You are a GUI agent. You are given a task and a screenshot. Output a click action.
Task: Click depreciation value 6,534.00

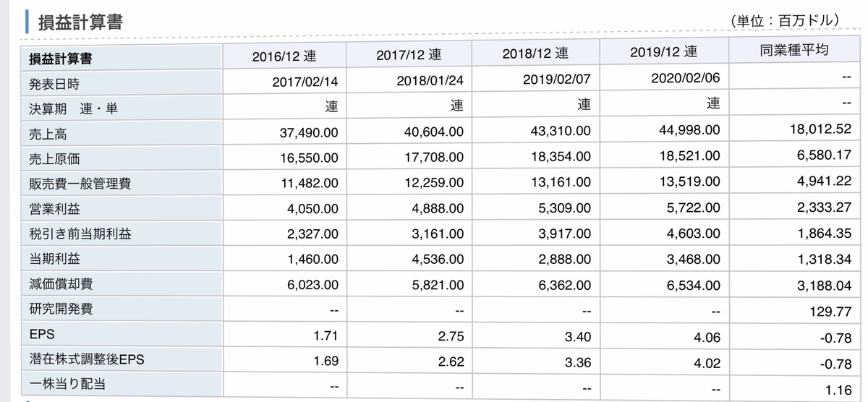(x=693, y=286)
